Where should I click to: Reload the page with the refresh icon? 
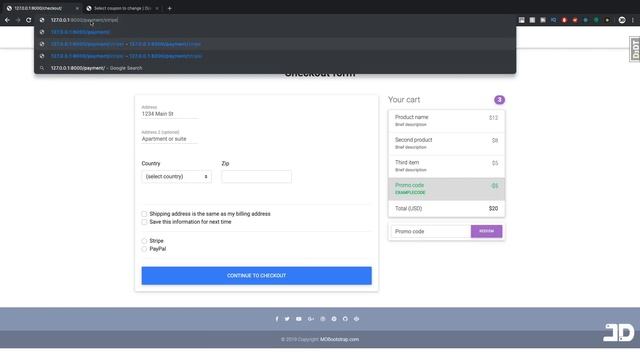29,20
